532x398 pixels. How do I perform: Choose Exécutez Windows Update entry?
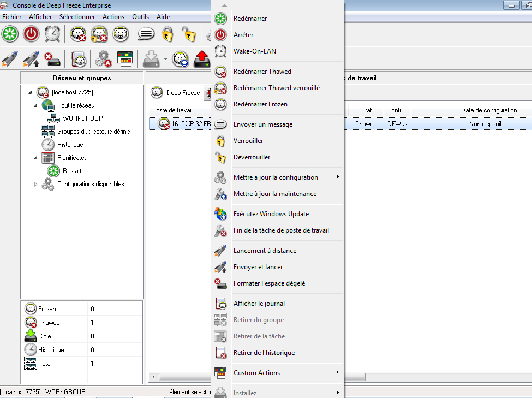click(x=278, y=214)
